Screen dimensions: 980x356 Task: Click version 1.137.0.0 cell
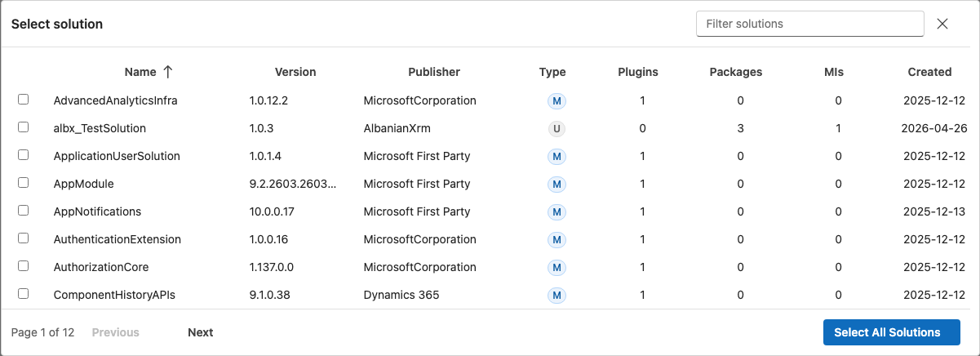point(273,267)
